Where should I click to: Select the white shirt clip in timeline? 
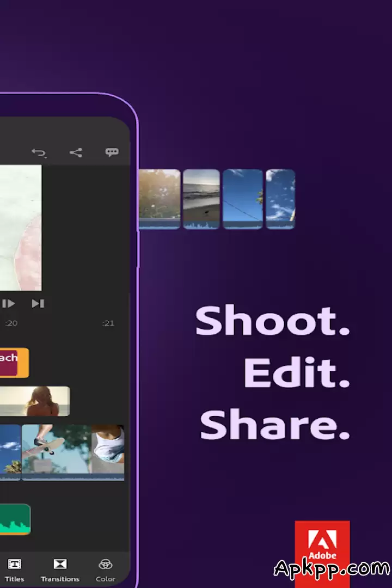[x=108, y=452]
